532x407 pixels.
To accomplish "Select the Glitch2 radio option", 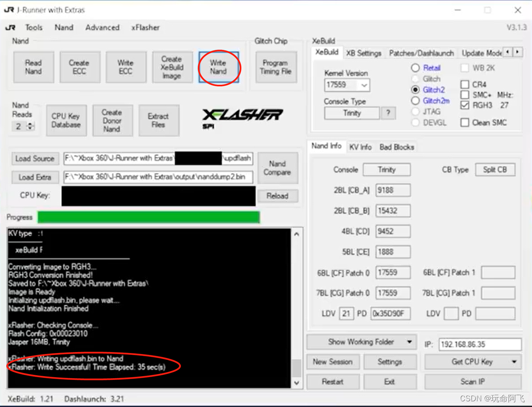I will coord(415,90).
